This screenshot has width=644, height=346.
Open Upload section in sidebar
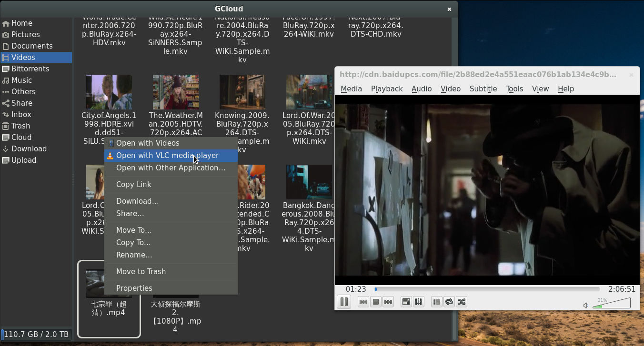click(x=36, y=160)
